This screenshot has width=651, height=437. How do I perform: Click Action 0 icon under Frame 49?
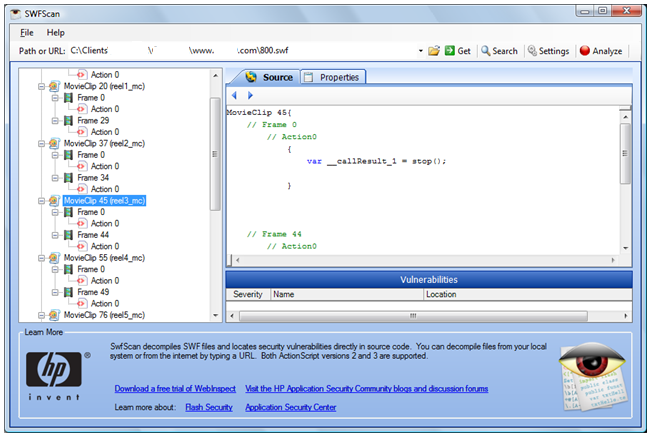tap(81, 304)
